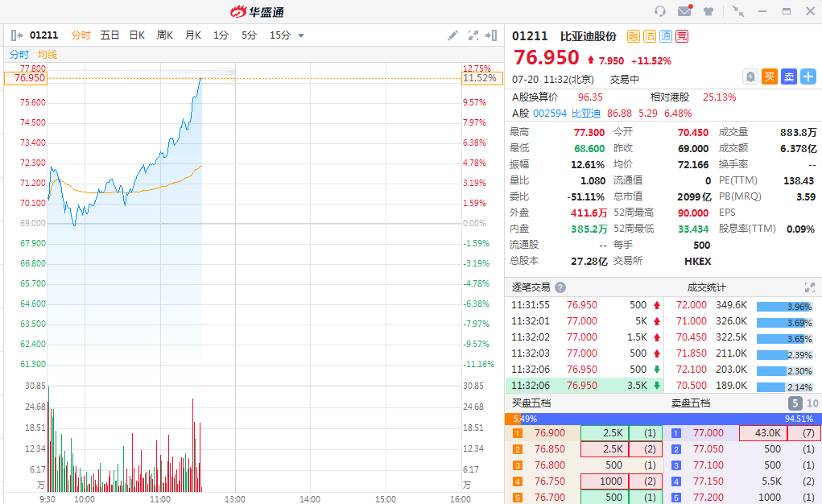This screenshot has width=822, height=504.
Task: Click bid price 76.900
Action: tap(549, 433)
